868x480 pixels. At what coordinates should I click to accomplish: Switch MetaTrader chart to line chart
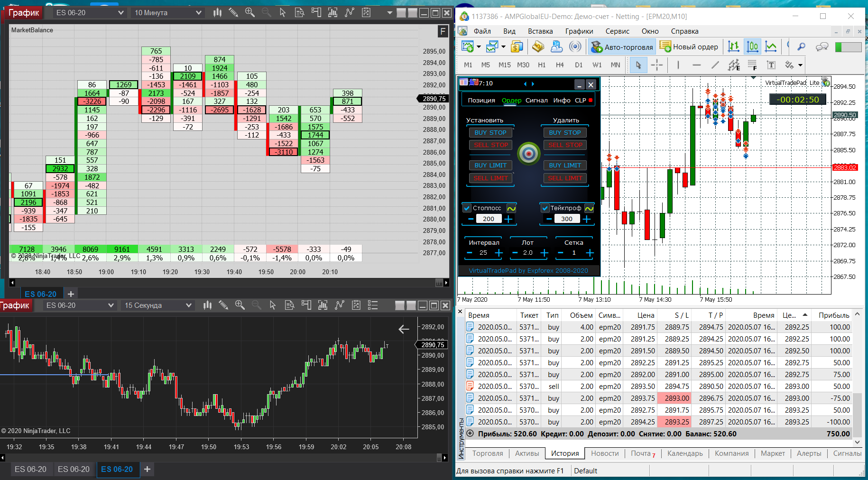click(x=771, y=46)
